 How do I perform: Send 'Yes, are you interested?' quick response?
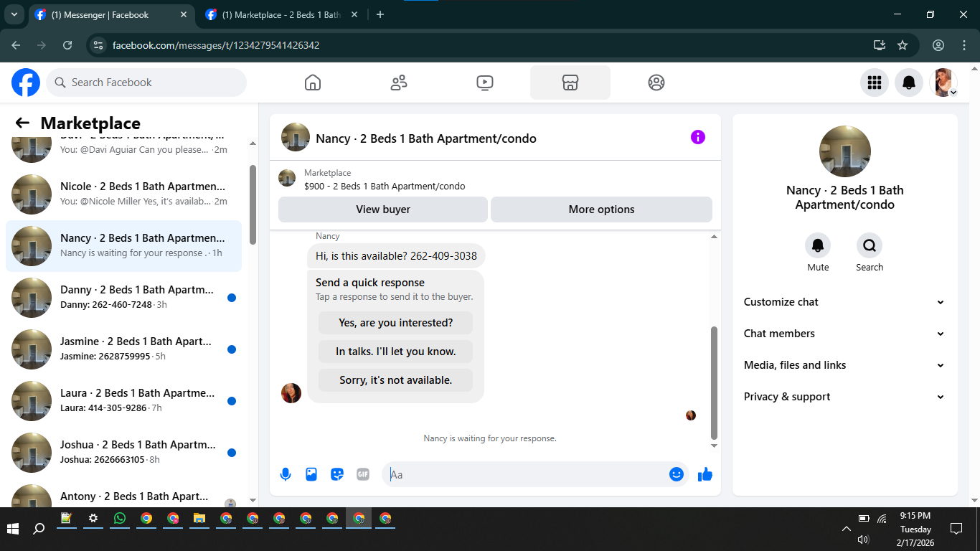(396, 323)
